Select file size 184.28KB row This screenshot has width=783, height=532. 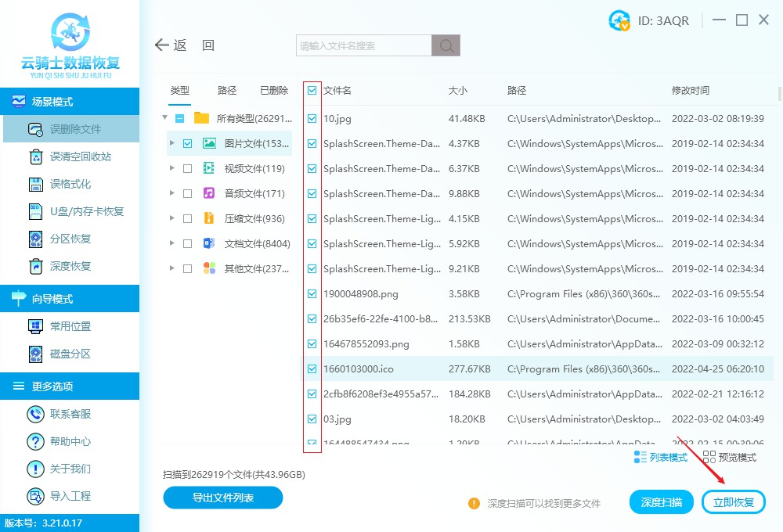click(x=537, y=394)
